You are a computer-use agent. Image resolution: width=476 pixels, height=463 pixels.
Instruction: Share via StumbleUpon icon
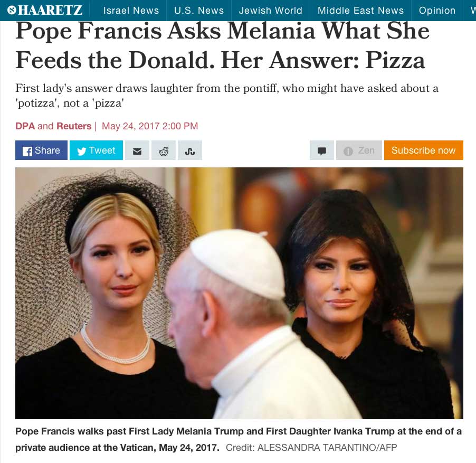click(x=190, y=150)
